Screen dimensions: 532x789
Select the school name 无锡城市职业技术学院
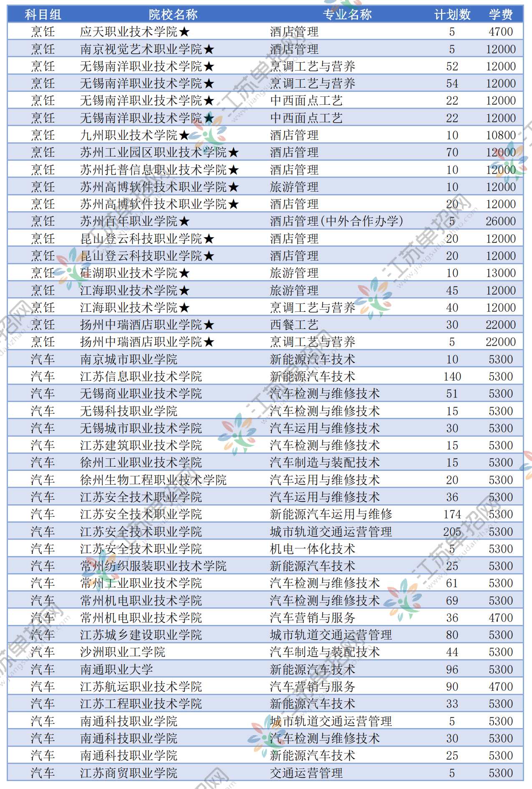pyautogui.click(x=141, y=428)
